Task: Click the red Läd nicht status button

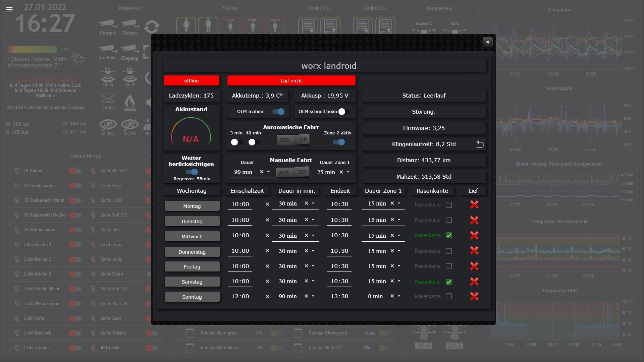Action: [291, 80]
